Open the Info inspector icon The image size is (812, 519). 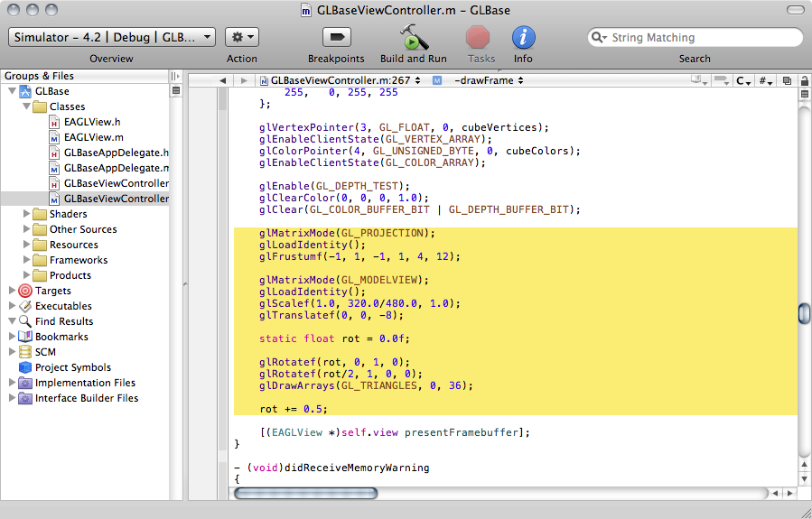tap(523, 37)
